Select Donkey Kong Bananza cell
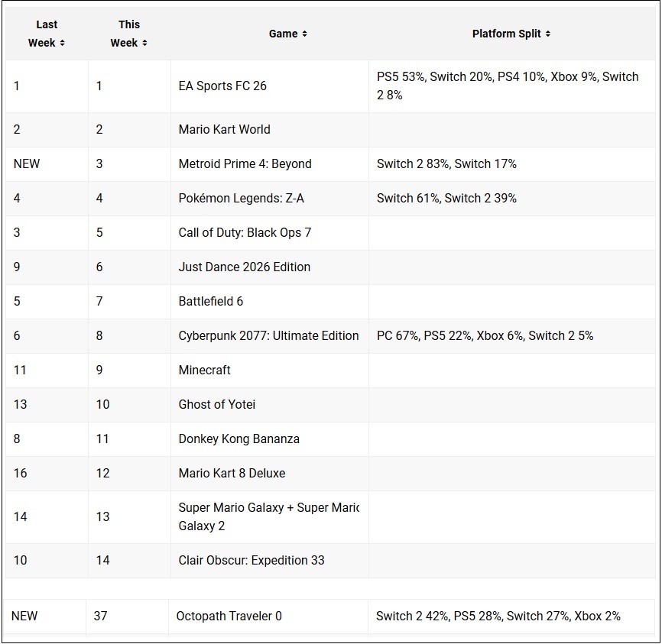Viewport: 662px width, 644px height. point(239,439)
